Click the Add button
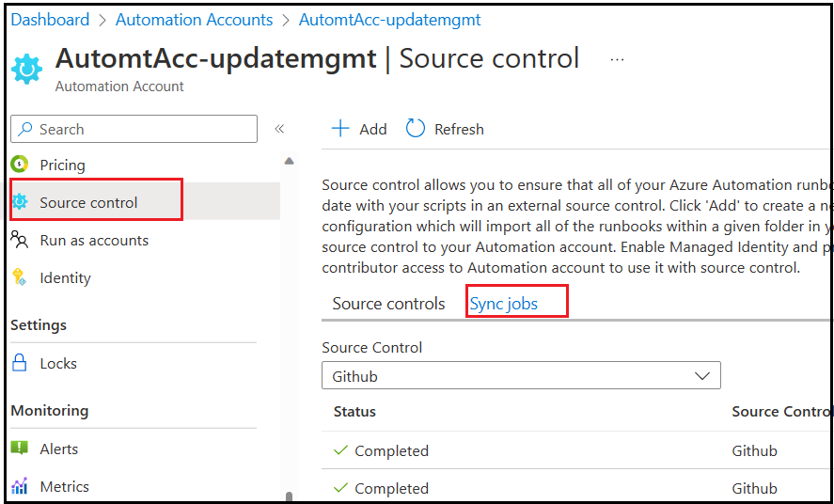 (x=359, y=129)
